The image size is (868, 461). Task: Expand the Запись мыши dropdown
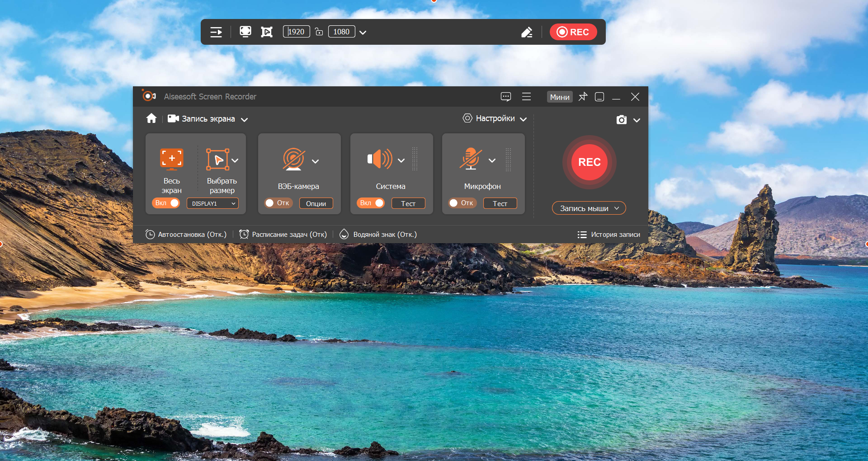click(589, 208)
